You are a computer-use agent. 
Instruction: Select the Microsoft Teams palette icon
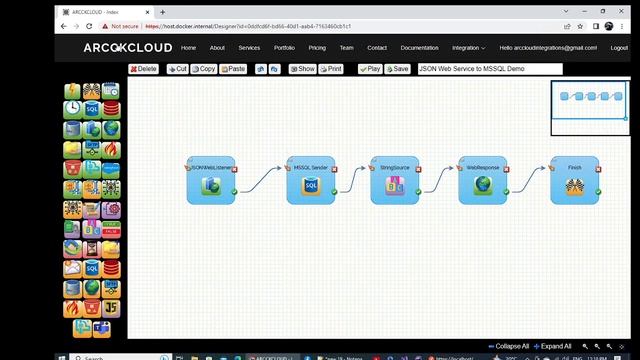(101, 329)
